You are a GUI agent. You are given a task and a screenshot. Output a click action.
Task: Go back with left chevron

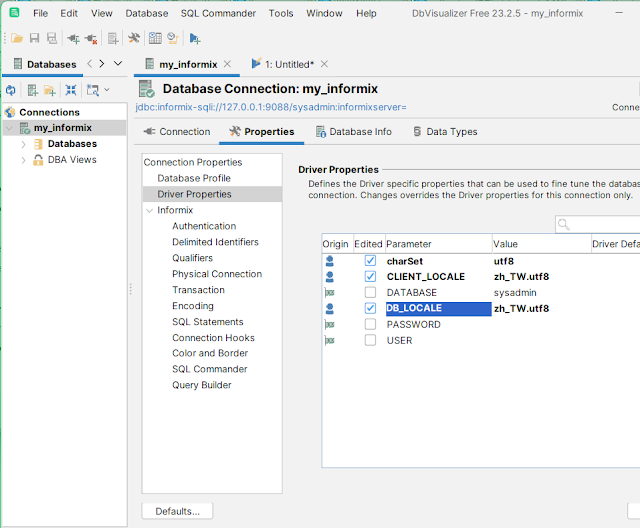coord(90,64)
